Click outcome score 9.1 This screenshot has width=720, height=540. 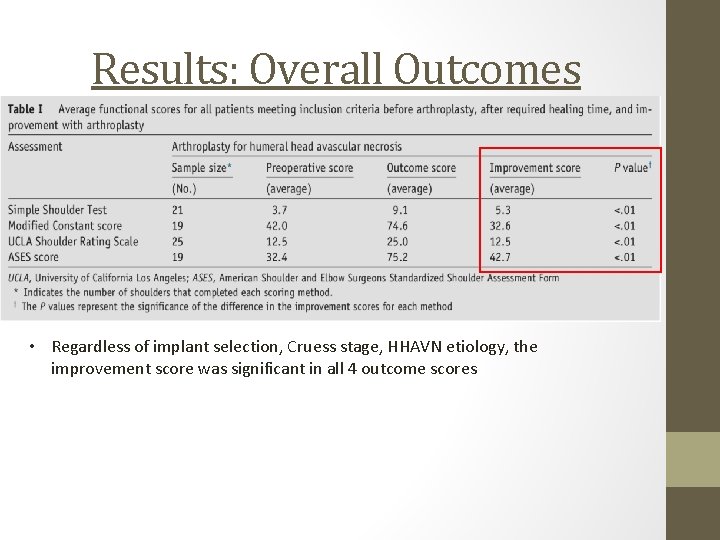pos(400,210)
